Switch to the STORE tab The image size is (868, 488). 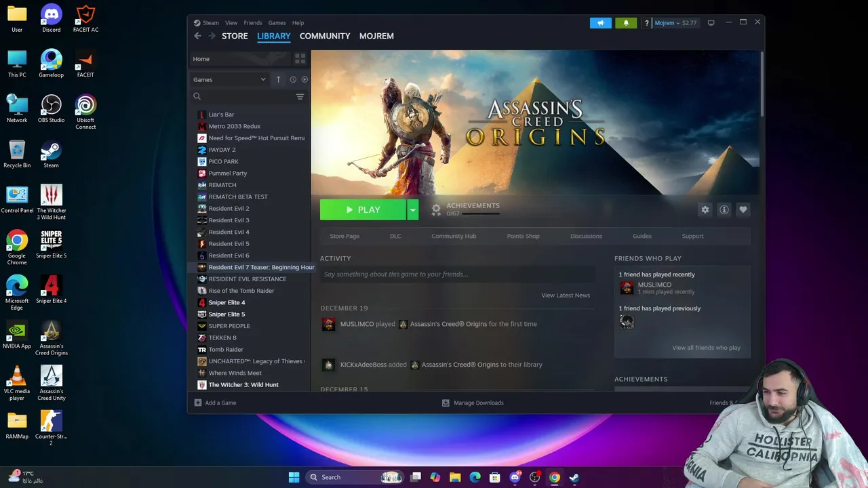click(235, 36)
